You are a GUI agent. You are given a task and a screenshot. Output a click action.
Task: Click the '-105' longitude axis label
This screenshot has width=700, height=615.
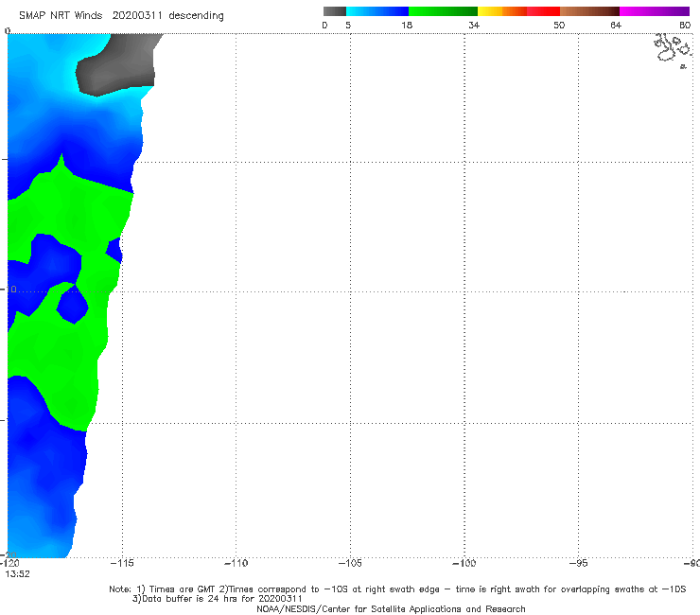[x=350, y=563]
